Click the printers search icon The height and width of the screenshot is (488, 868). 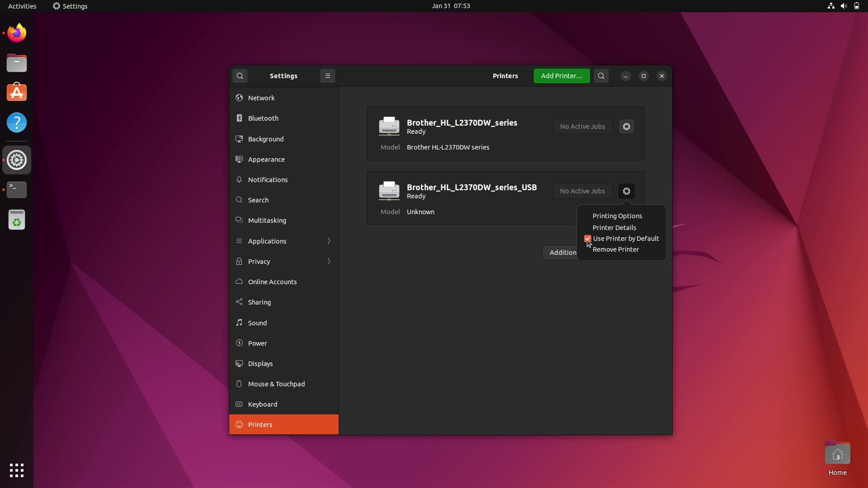pos(601,76)
